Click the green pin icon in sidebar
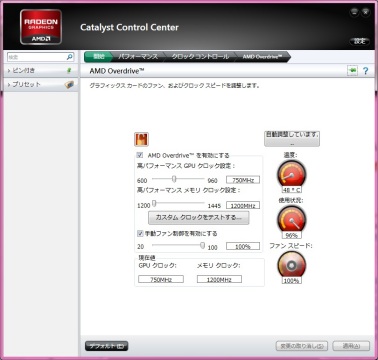 69,70
